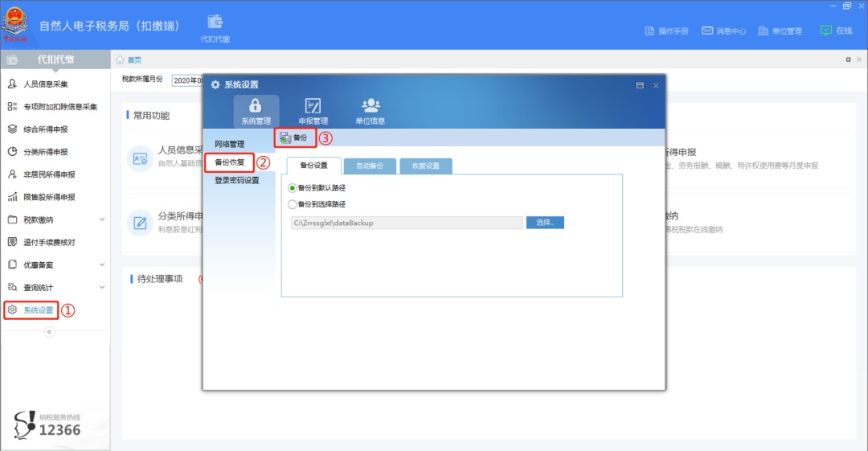Click the 备份 backup toolbar button
This screenshot has height=451, width=868.
point(295,138)
